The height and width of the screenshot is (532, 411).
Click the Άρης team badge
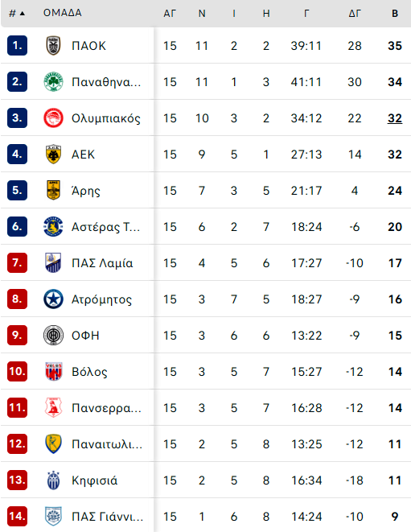(53, 190)
